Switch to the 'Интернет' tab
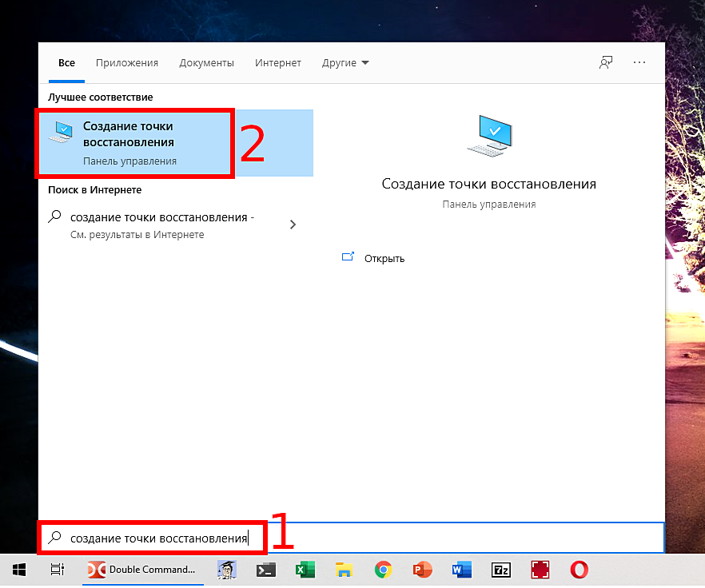The width and height of the screenshot is (705, 588). coord(278,63)
